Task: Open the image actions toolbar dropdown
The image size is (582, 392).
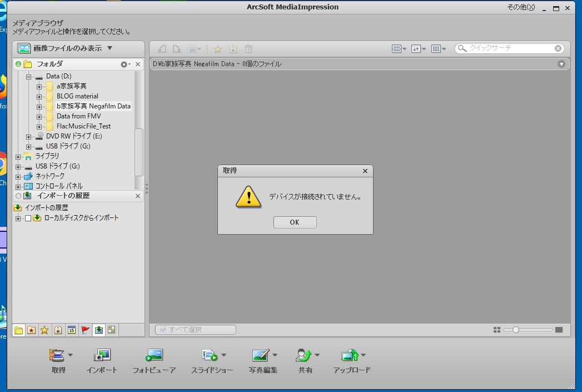Action: (194, 48)
